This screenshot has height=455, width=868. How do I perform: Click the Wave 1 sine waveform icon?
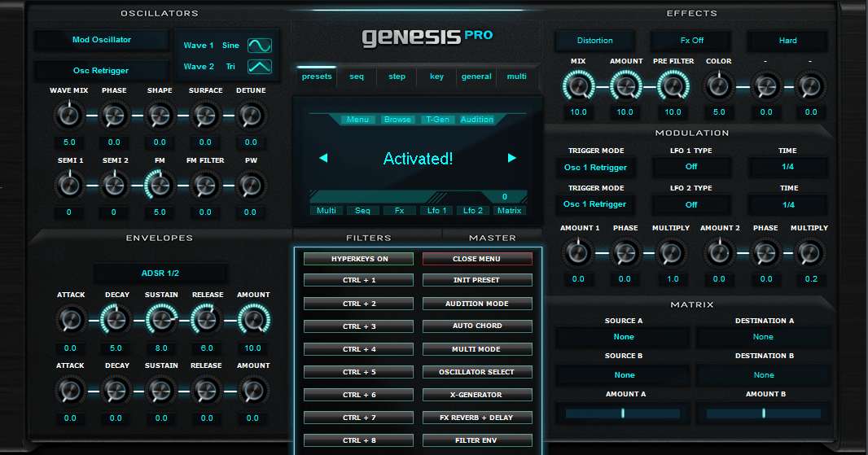tap(260, 46)
